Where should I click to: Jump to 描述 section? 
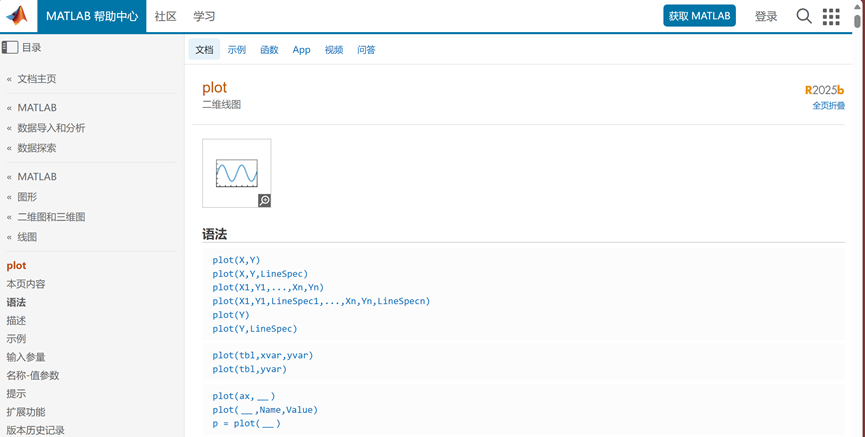tap(16, 321)
